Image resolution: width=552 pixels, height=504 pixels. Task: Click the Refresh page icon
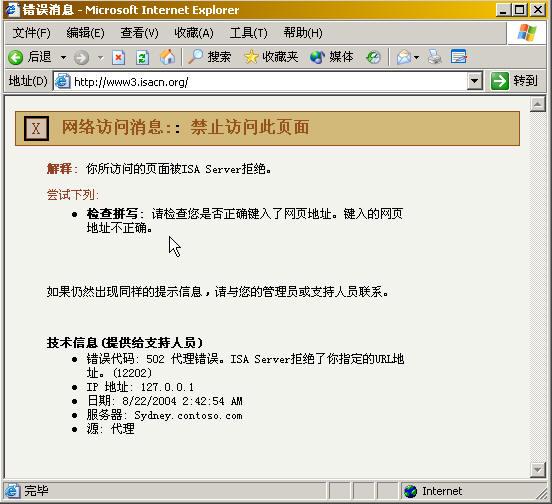pyautogui.click(x=143, y=57)
